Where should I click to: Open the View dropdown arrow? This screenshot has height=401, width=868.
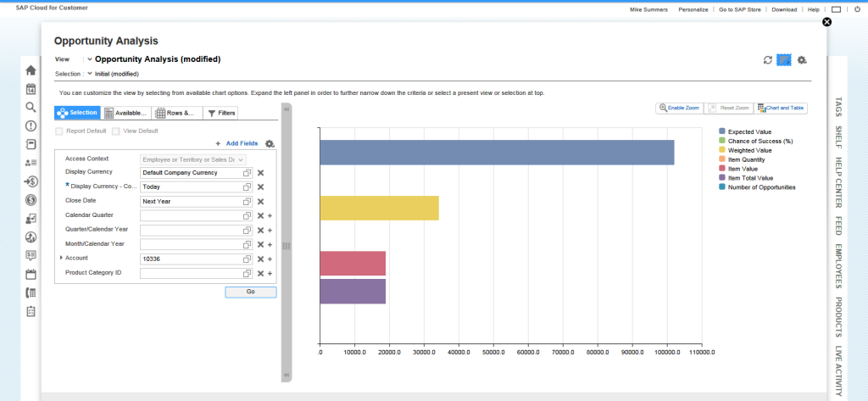click(90, 59)
